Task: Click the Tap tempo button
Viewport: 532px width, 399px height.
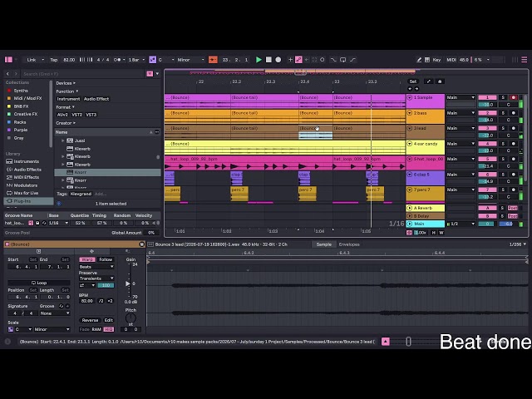Action: tap(53, 60)
